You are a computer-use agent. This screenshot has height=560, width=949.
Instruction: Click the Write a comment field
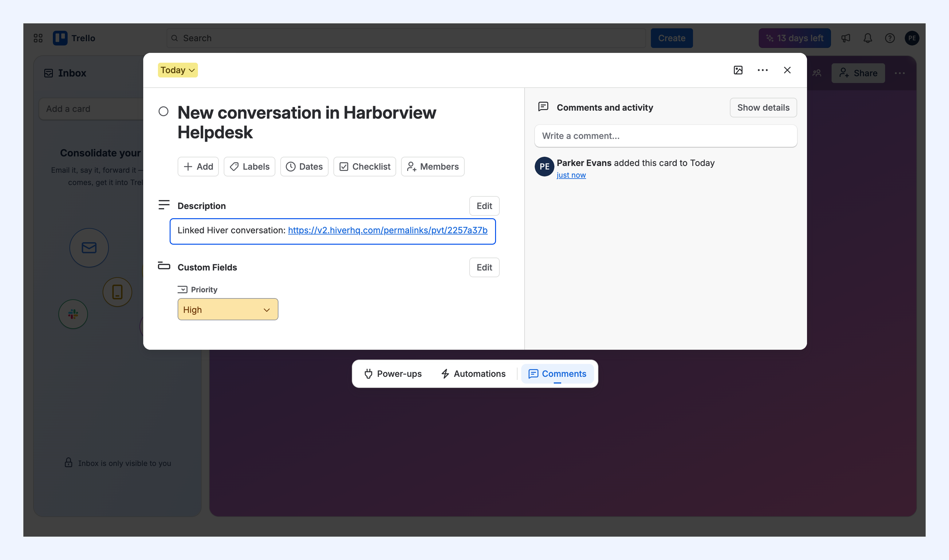coord(666,136)
